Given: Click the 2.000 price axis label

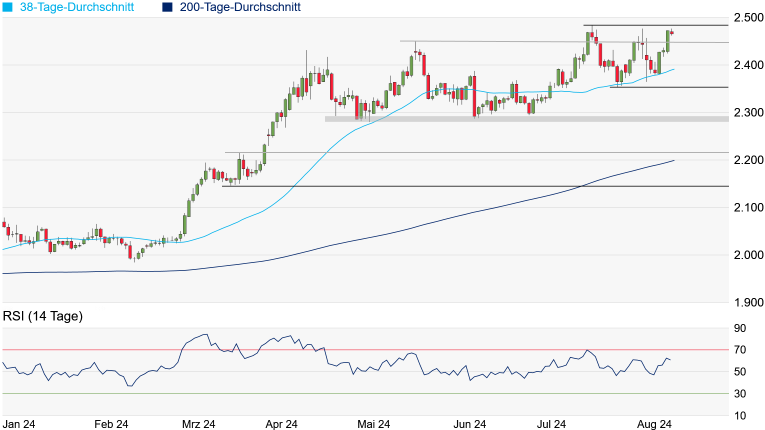Looking at the screenshot, I should [747, 255].
